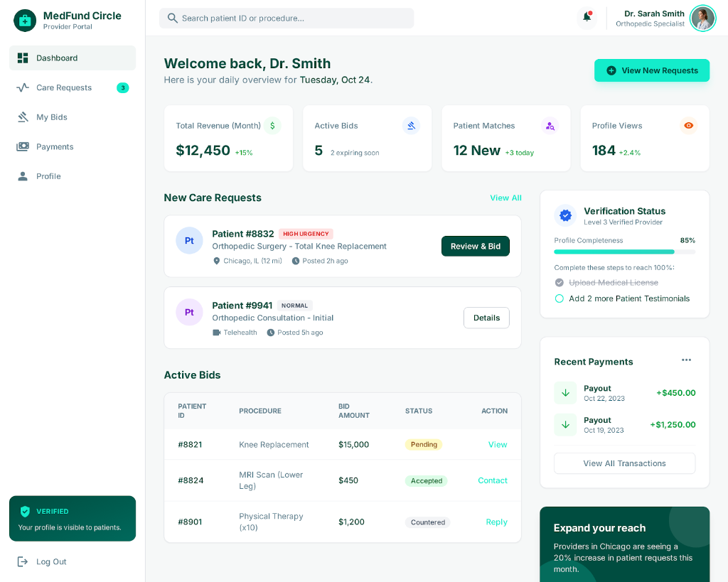Click View All Transactions button

click(624, 463)
